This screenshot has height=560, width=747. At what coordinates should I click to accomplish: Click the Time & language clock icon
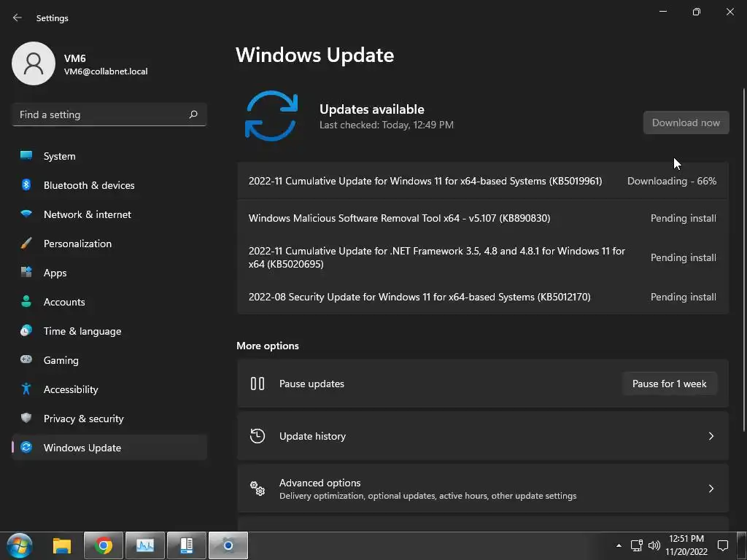26,330
